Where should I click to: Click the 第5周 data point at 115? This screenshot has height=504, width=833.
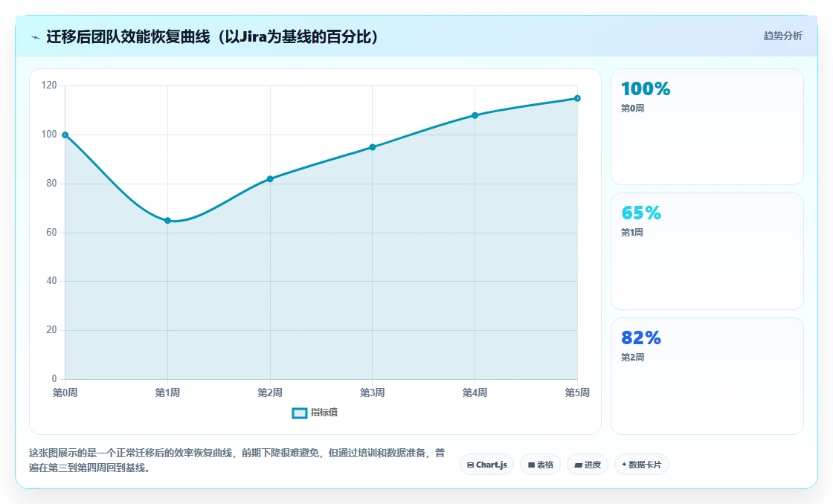(577, 98)
